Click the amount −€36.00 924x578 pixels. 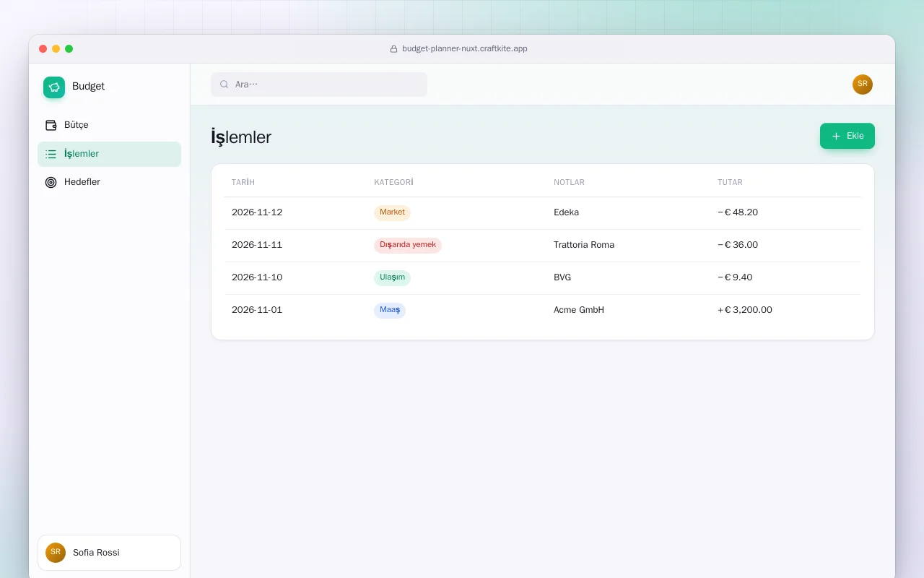pos(738,245)
